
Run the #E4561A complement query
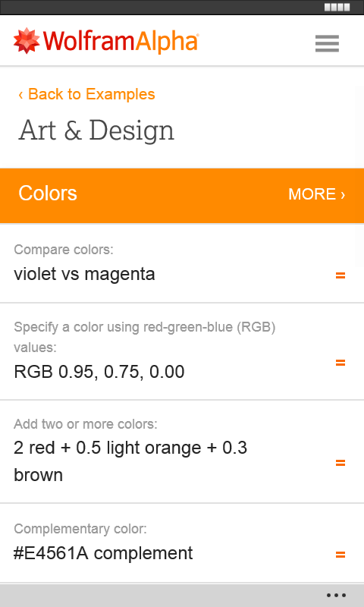tap(103, 553)
